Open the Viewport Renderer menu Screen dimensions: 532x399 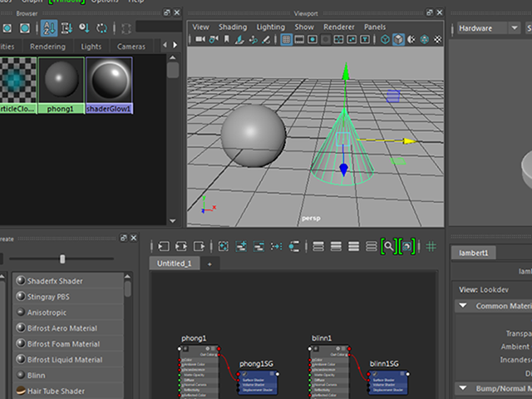tap(339, 27)
